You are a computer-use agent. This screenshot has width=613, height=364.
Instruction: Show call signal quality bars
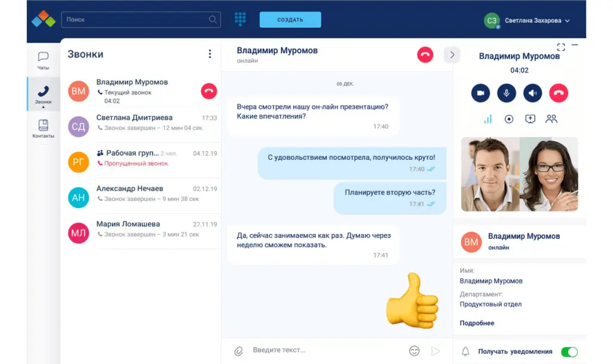487,119
